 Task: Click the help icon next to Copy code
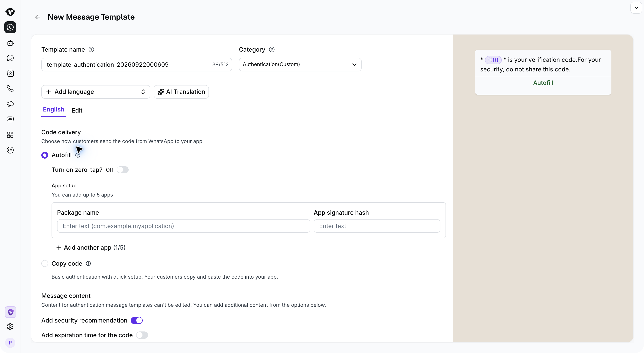pyautogui.click(x=89, y=263)
